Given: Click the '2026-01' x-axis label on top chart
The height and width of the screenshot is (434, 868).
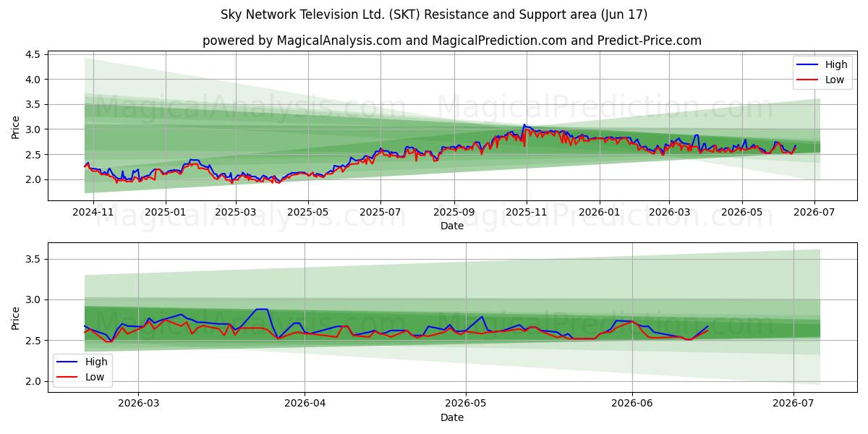Looking at the screenshot, I should (x=599, y=212).
